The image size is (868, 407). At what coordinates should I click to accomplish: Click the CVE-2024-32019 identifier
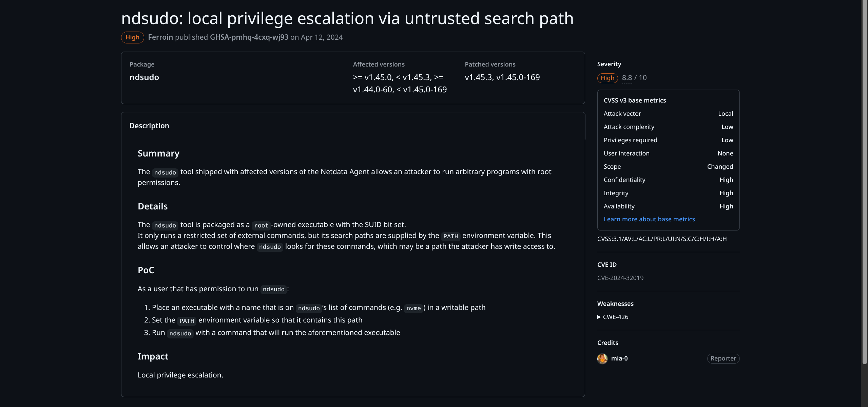click(x=620, y=278)
